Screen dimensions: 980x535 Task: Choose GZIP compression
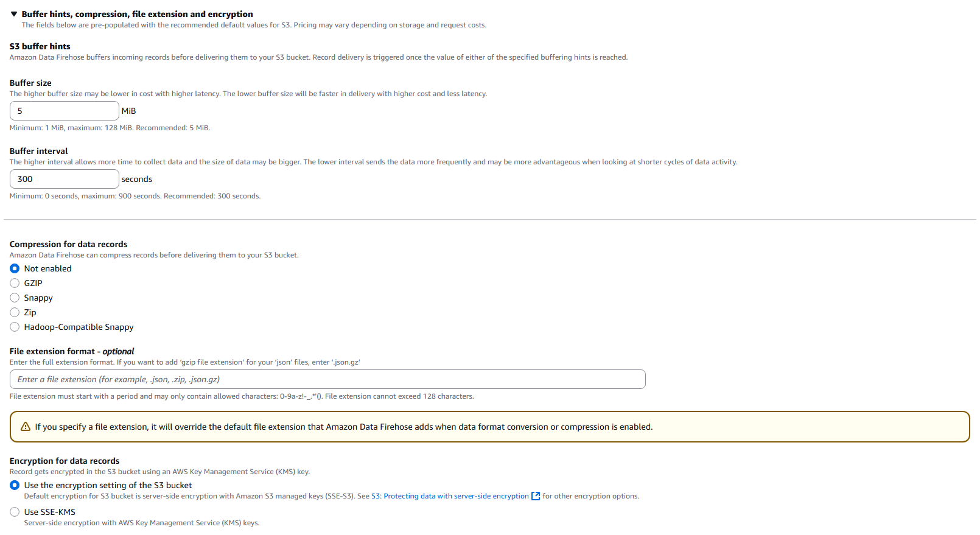point(15,283)
